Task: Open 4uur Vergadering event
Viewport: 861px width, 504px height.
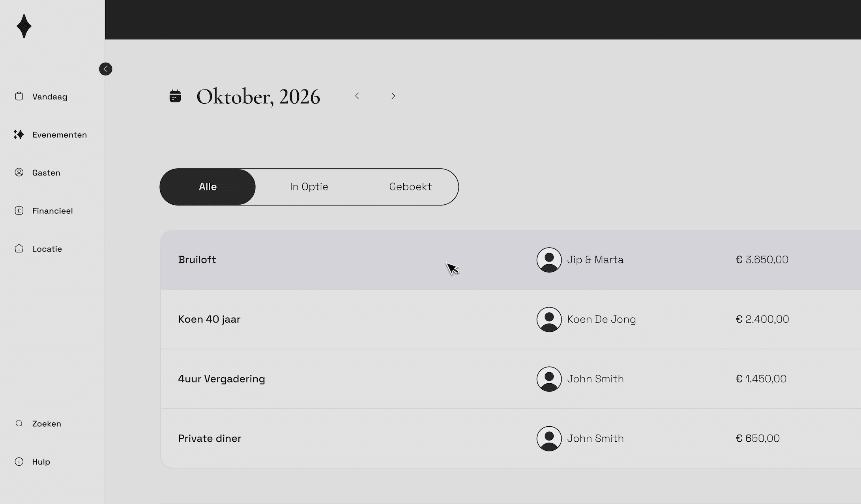Action: 221,379
